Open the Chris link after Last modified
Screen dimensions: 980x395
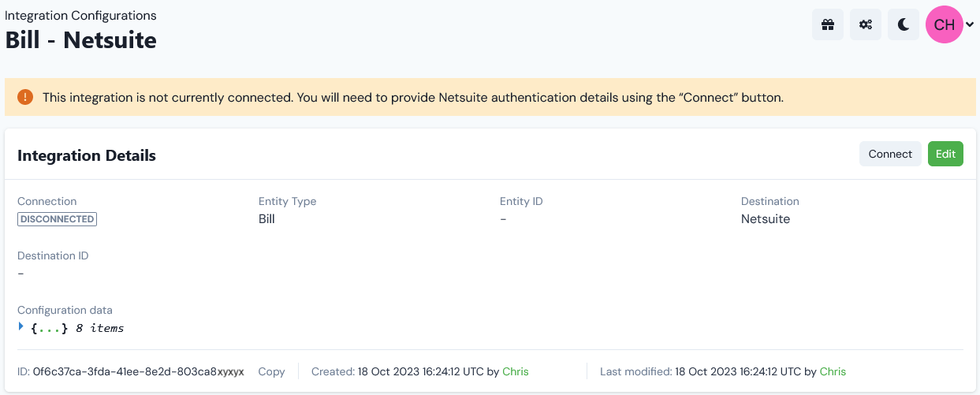click(x=833, y=371)
